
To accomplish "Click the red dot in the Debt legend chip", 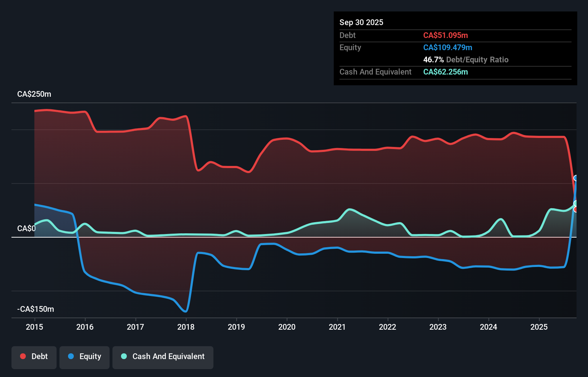I will click(x=23, y=356).
